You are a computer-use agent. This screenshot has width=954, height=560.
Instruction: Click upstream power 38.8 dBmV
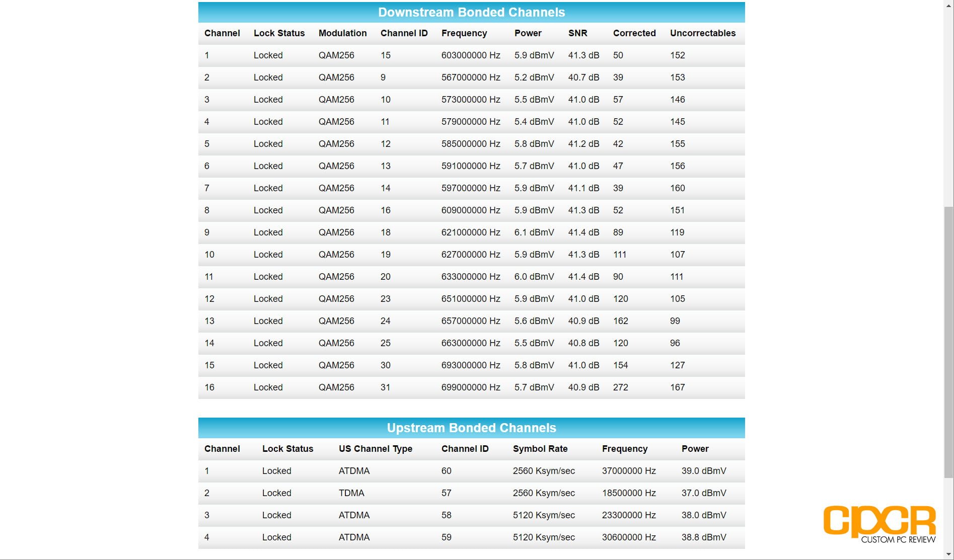click(x=704, y=537)
